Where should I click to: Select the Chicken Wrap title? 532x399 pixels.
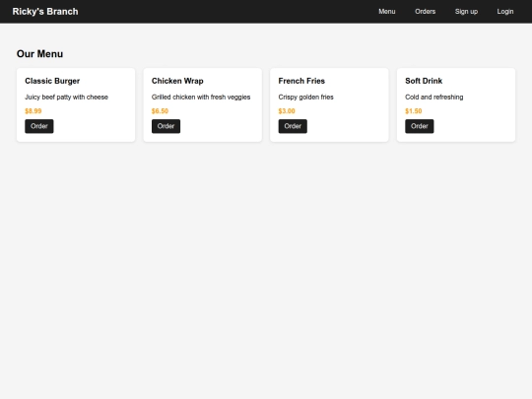click(x=177, y=81)
